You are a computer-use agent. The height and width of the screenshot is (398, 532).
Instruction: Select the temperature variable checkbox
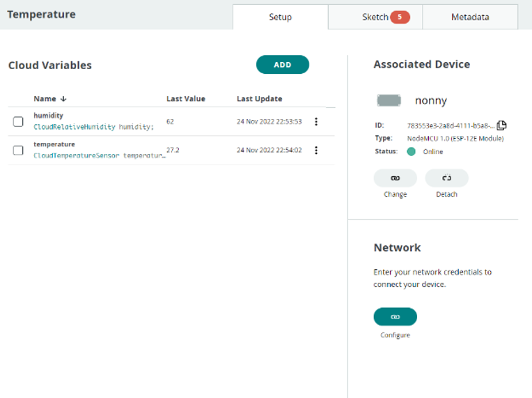click(18, 150)
